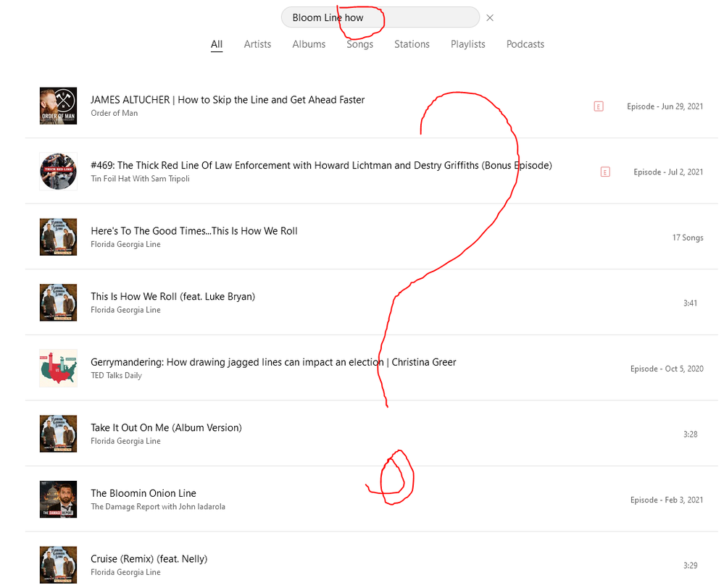Click the 3:41 song duration
Viewport: 724px width, 588px height.
point(690,303)
